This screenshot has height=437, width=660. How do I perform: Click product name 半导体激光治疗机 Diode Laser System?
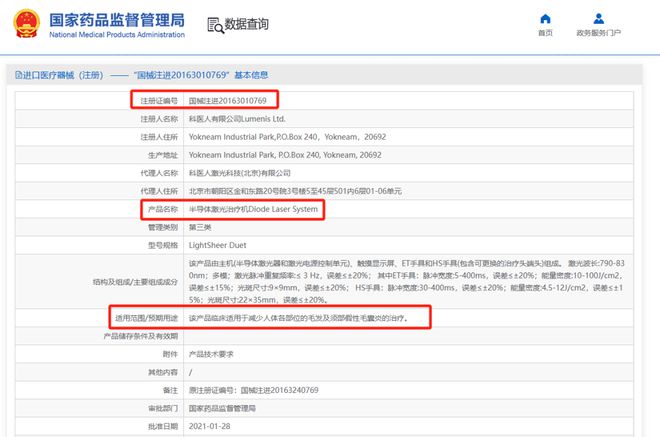coord(257,209)
